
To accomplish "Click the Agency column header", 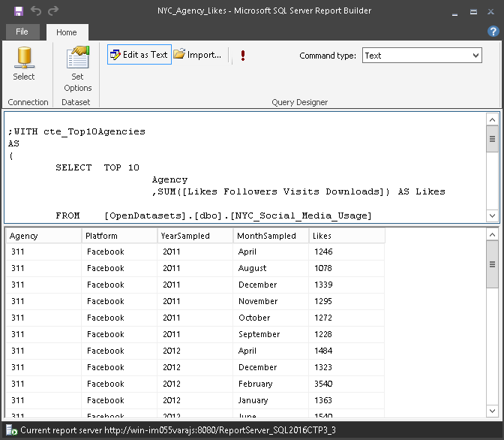I will tap(43, 236).
